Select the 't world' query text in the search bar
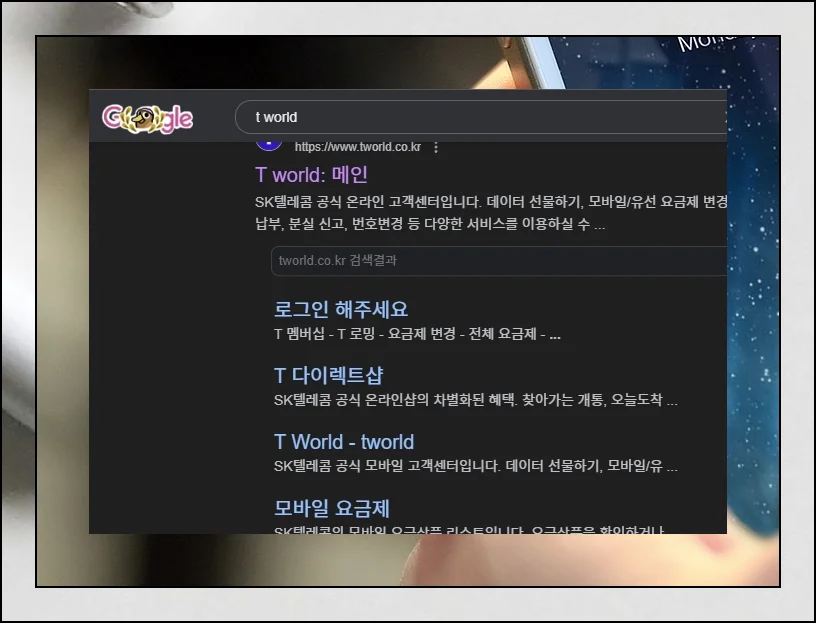The height and width of the screenshot is (623, 816). [275, 117]
